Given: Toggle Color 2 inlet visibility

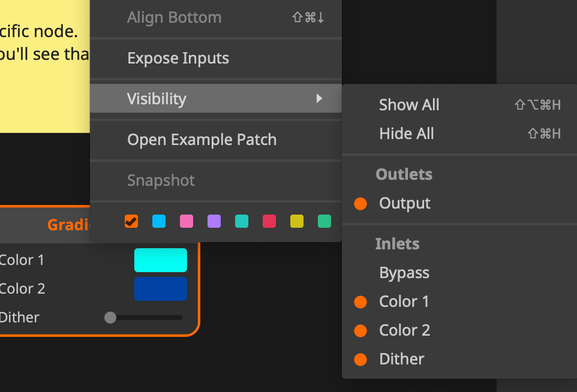Looking at the screenshot, I should (404, 330).
